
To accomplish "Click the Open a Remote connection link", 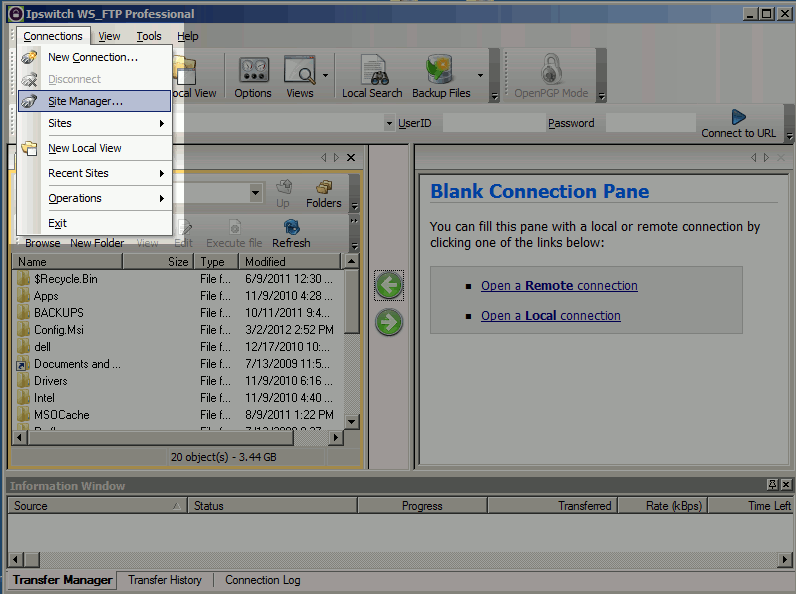I will coord(559,286).
